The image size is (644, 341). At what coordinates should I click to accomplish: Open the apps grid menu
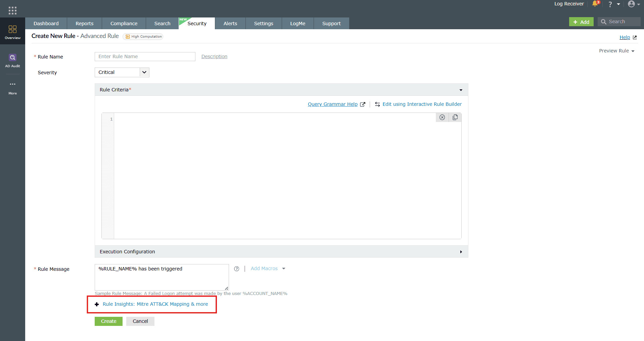point(12,10)
